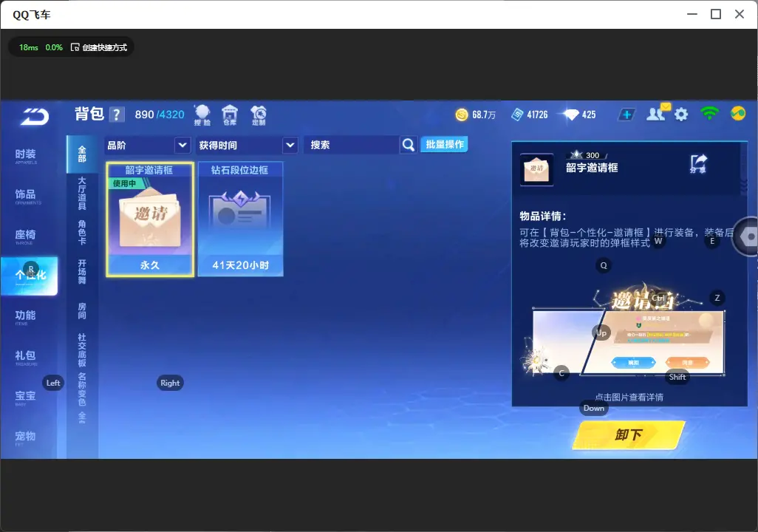
Task: Click the search magnifier icon
Action: click(x=409, y=145)
